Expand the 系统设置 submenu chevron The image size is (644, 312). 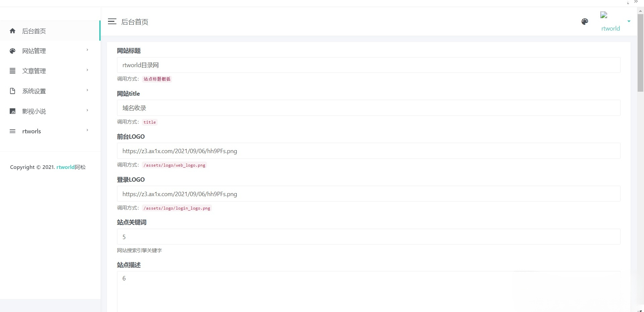click(87, 90)
